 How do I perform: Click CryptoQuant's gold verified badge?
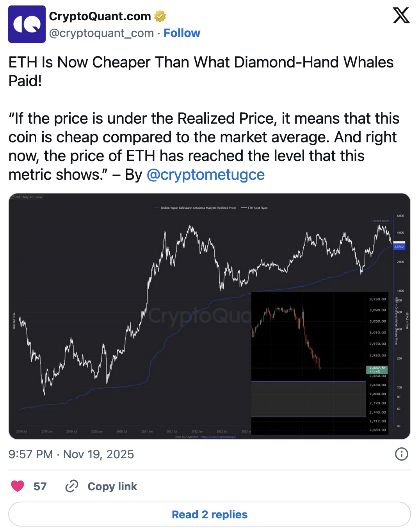click(x=160, y=16)
